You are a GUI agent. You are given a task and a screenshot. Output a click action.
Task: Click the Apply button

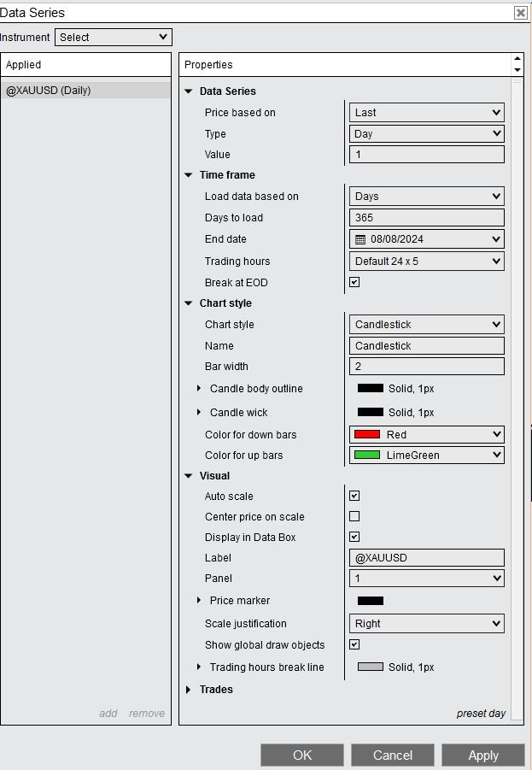[482, 755]
